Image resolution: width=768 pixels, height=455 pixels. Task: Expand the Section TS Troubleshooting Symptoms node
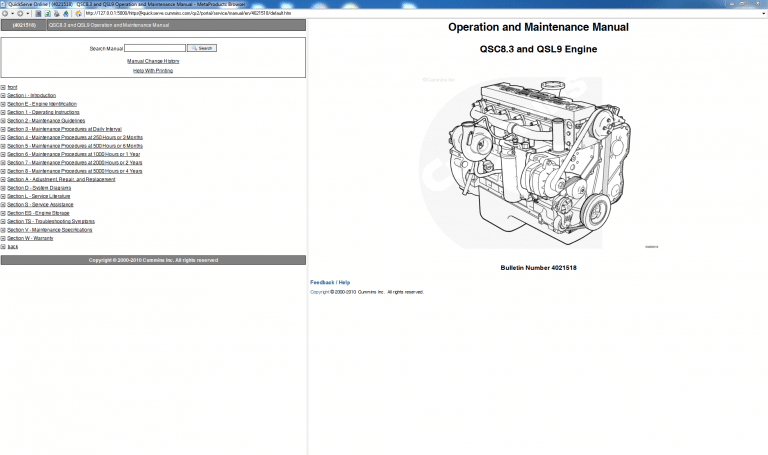click(x=3, y=221)
